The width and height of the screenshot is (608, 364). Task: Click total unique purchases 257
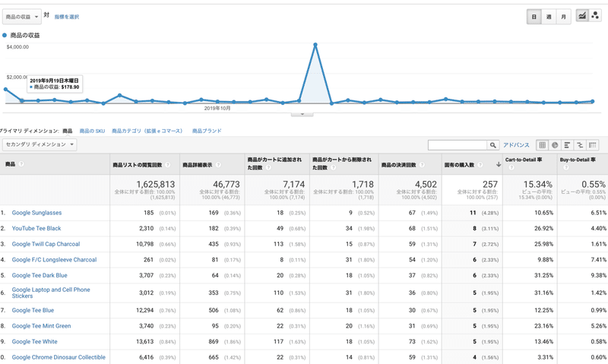[490, 184]
